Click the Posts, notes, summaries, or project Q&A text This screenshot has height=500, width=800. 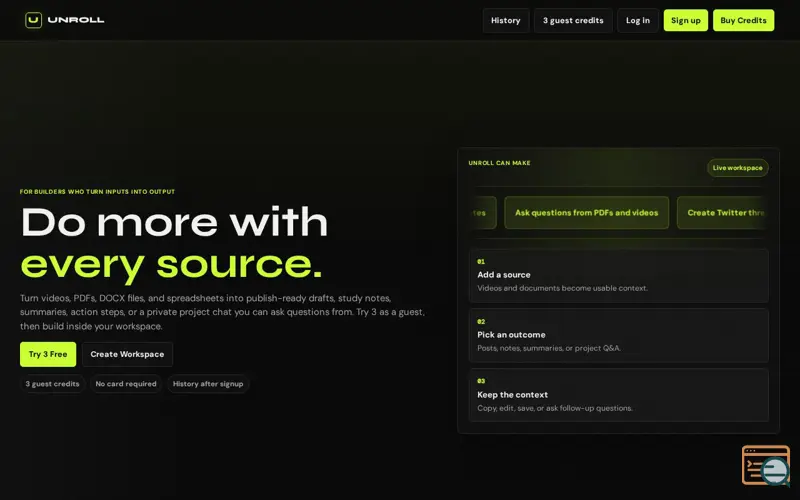[x=549, y=348]
